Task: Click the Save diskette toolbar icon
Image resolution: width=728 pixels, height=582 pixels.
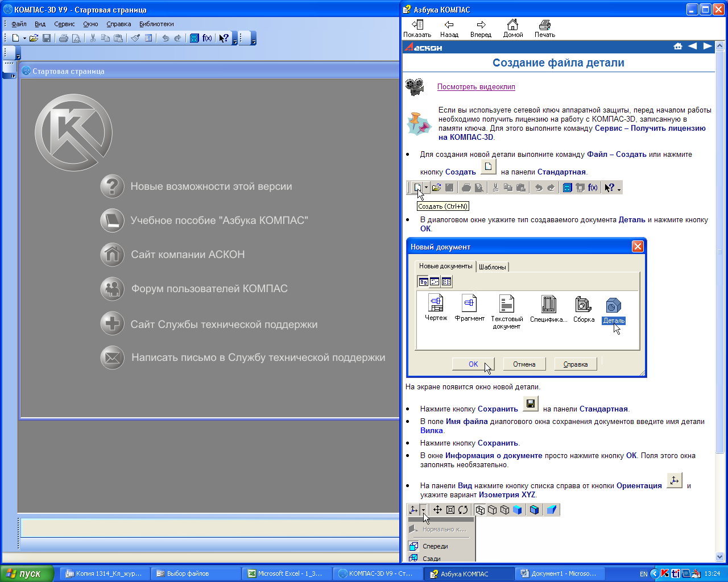Action: pyautogui.click(x=47, y=38)
